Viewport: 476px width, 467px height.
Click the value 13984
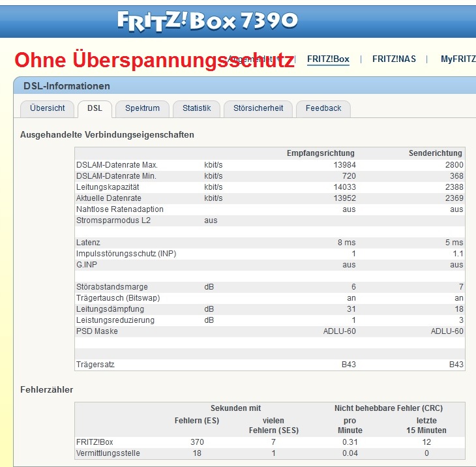point(344,165)
